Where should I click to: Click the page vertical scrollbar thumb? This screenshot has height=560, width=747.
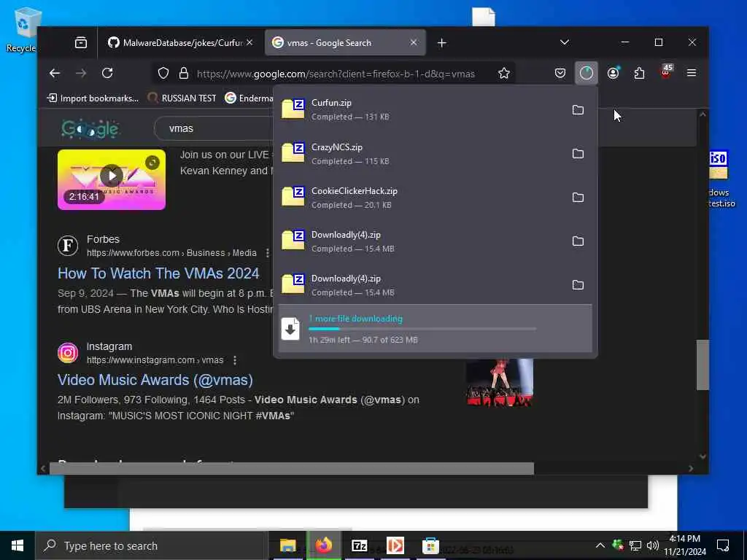[703, 365]
